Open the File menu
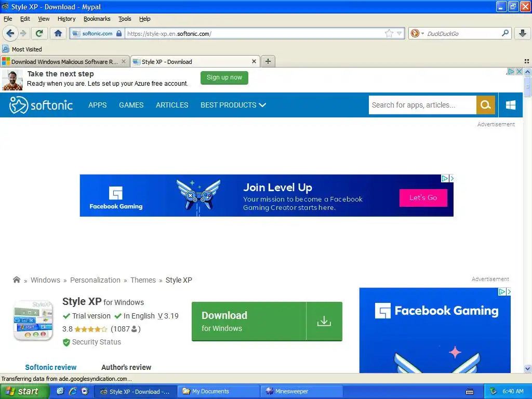The width and height of the screenshot is (532, 399). (8, 19)
